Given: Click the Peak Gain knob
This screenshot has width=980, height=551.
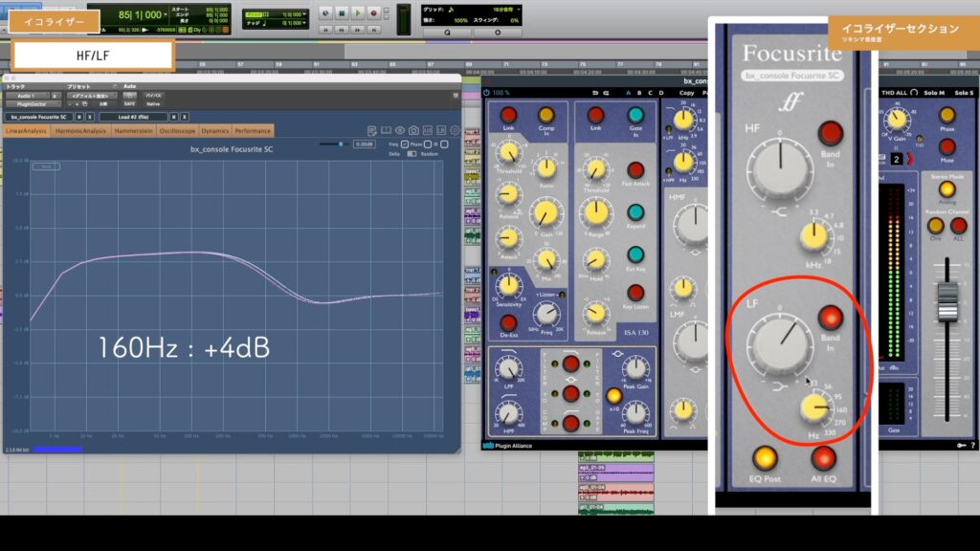Looking at the screenshot, I should pos(635,368).
